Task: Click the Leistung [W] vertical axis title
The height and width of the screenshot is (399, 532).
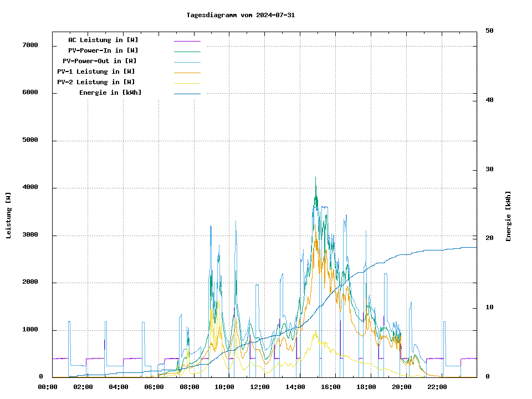Action: click(x=9, y=216)
